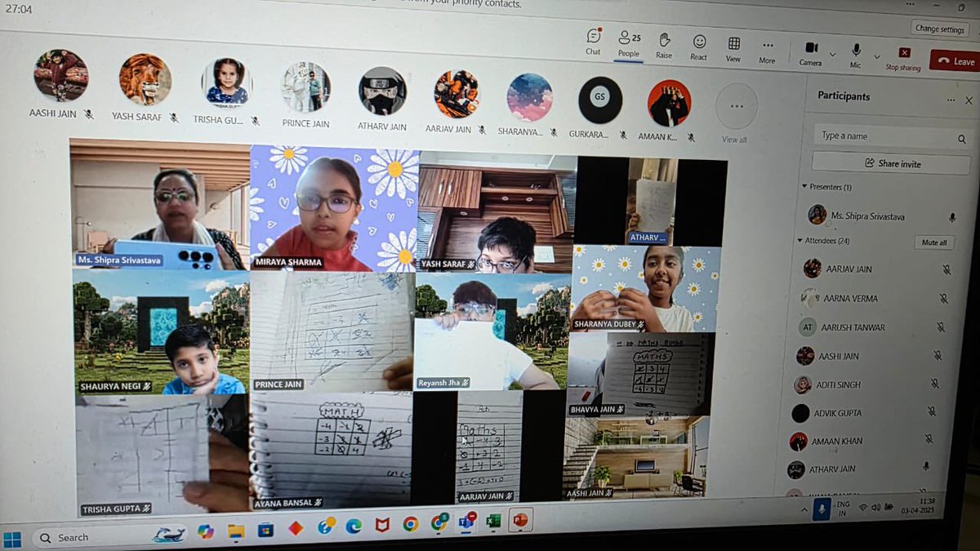The image size is (980, 551).
Task: Click the Share invite button
Action: tap(892, 163)
